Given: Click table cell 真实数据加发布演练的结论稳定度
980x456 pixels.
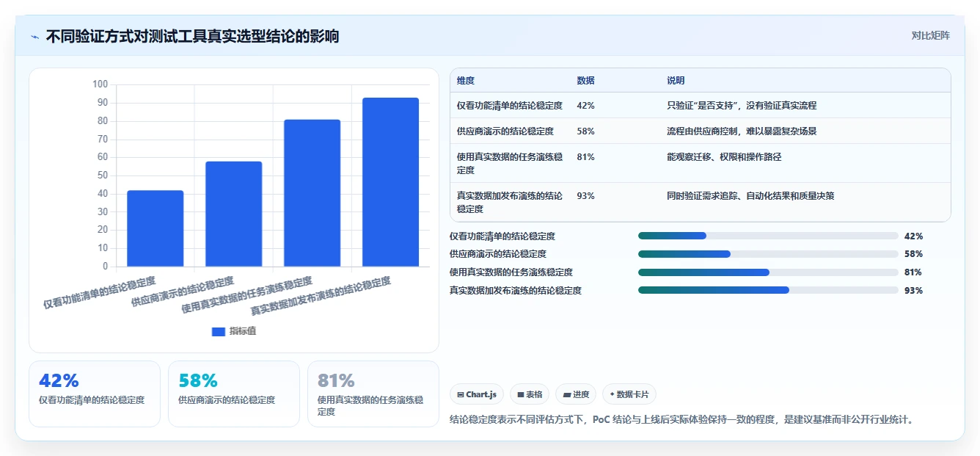Looking at the screenshot, I should pos(510,203).
